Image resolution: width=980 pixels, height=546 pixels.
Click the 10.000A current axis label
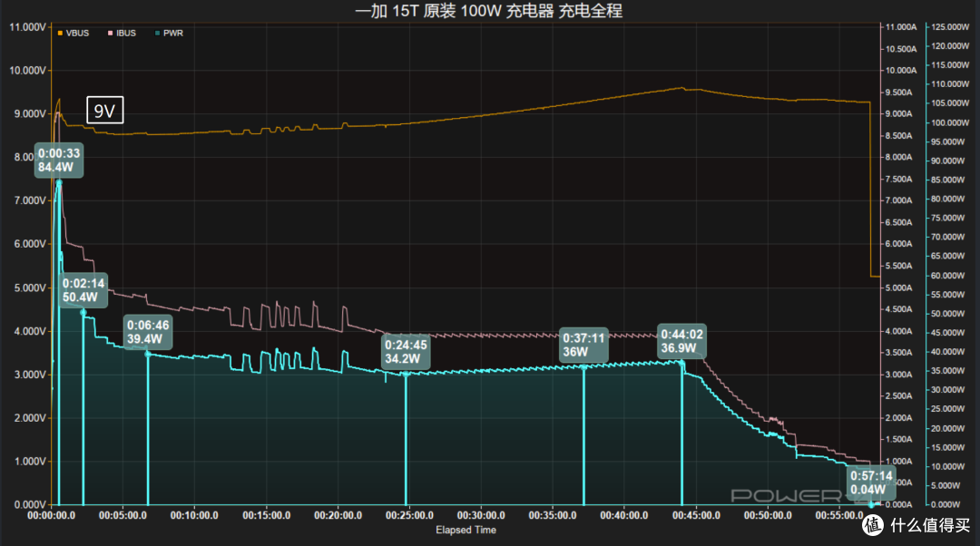click(901, 71)
